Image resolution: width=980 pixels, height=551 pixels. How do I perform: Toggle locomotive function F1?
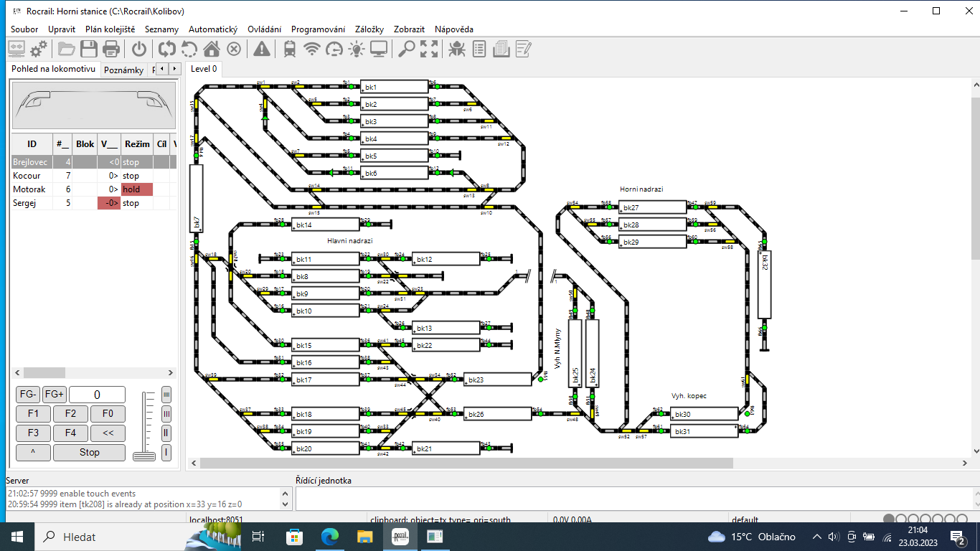tap(33, 414)
